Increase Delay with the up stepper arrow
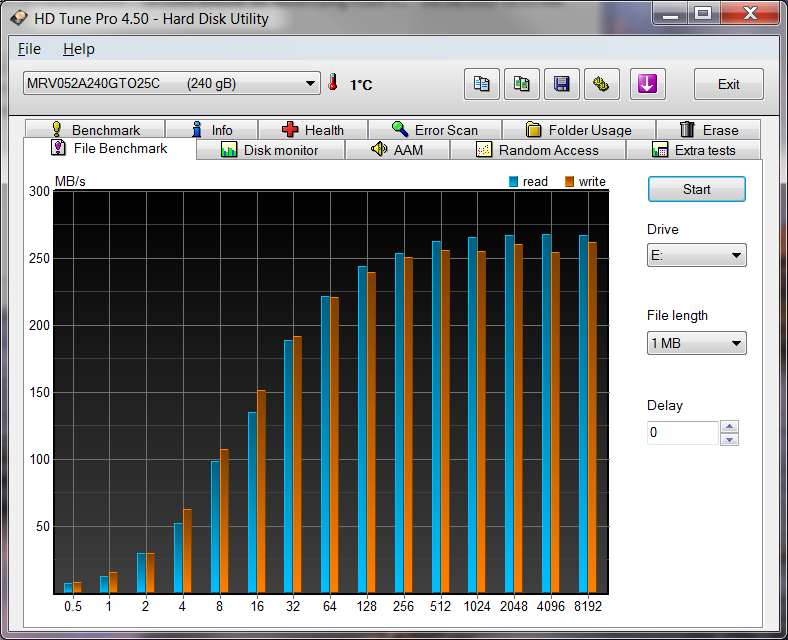The width and height of the screenshot is (788, 640). click(730, 427)
